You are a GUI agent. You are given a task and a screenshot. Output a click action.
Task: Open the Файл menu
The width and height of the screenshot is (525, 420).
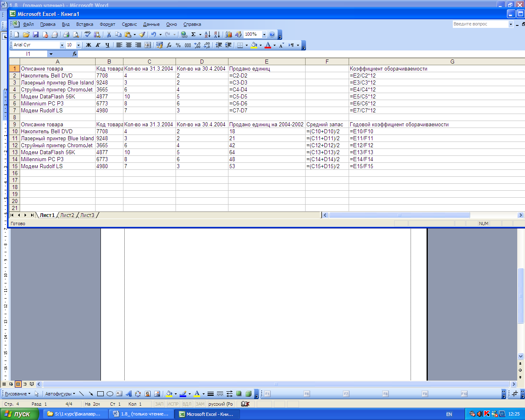[x=28, y=24]
